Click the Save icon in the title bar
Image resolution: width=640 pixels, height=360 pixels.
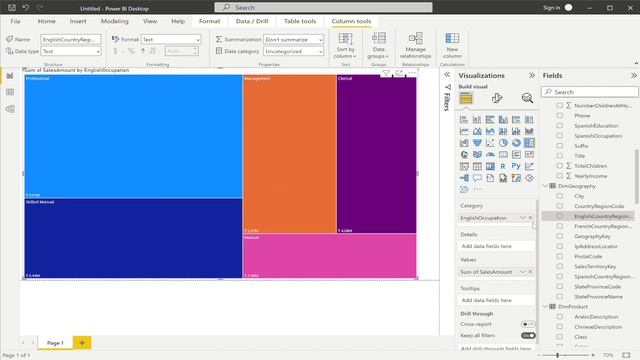(12, 7)
